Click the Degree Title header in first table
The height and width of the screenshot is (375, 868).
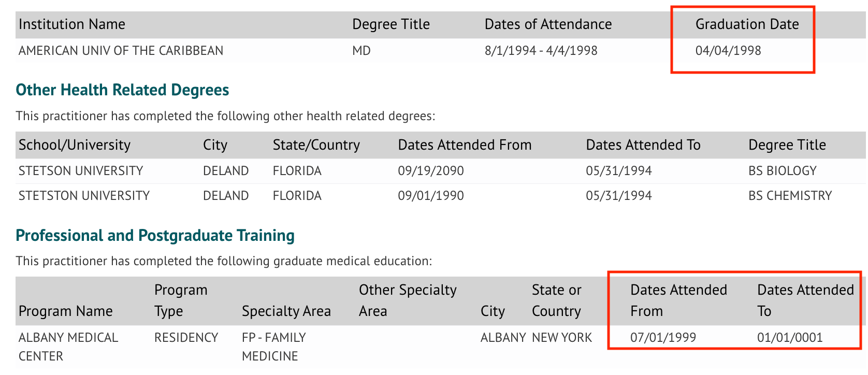coord(391,24)
